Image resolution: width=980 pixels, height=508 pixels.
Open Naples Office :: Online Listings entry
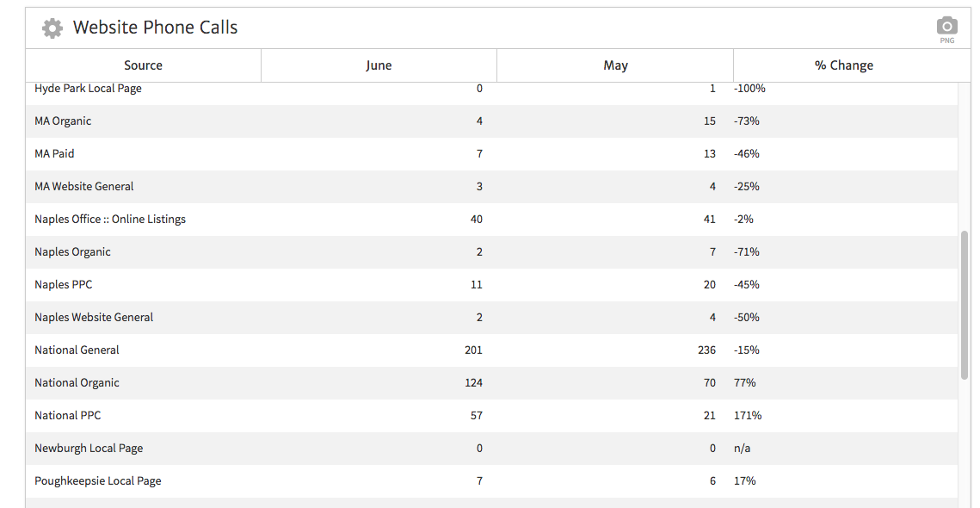(x=109, y=219)
